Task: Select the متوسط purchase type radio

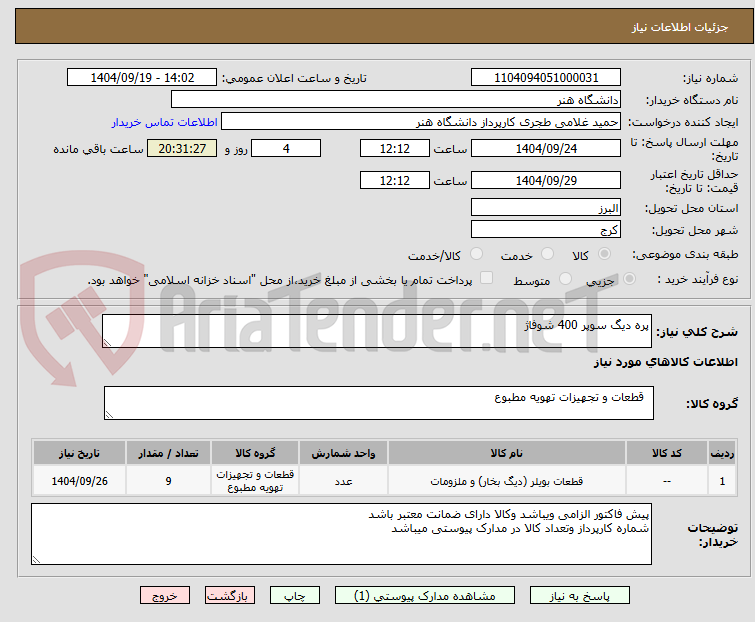Action: pyautogui.click(x=565, y=279)
